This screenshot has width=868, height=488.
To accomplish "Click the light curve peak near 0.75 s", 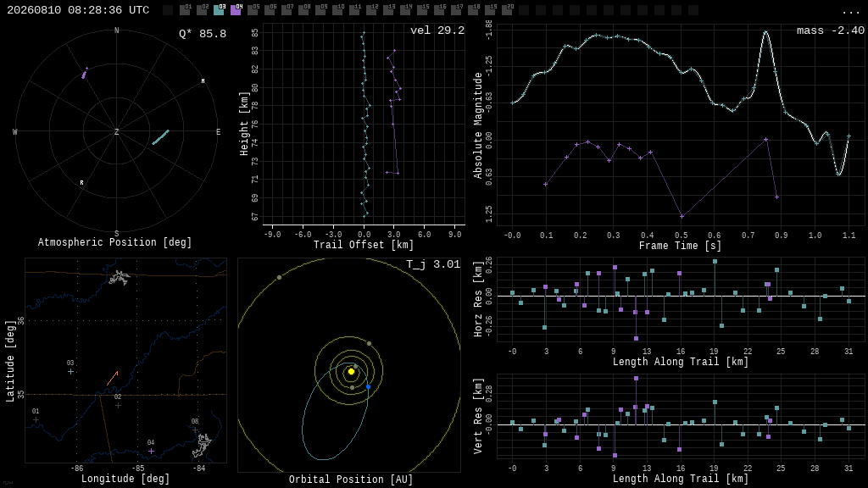I will tap(766, 33).
